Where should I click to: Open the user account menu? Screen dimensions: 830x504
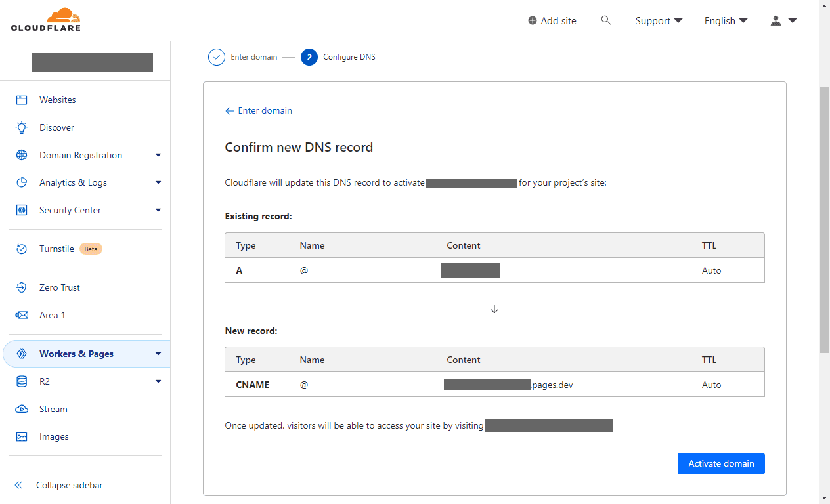(783, 21)
